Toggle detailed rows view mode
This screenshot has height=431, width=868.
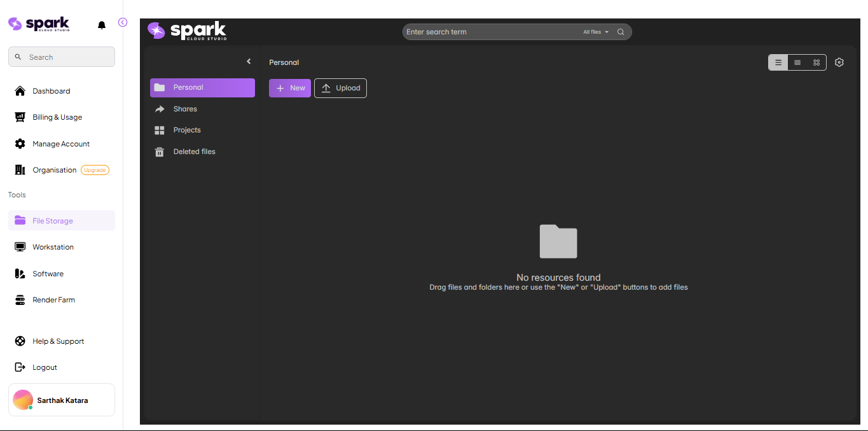(x=778, y=62)
